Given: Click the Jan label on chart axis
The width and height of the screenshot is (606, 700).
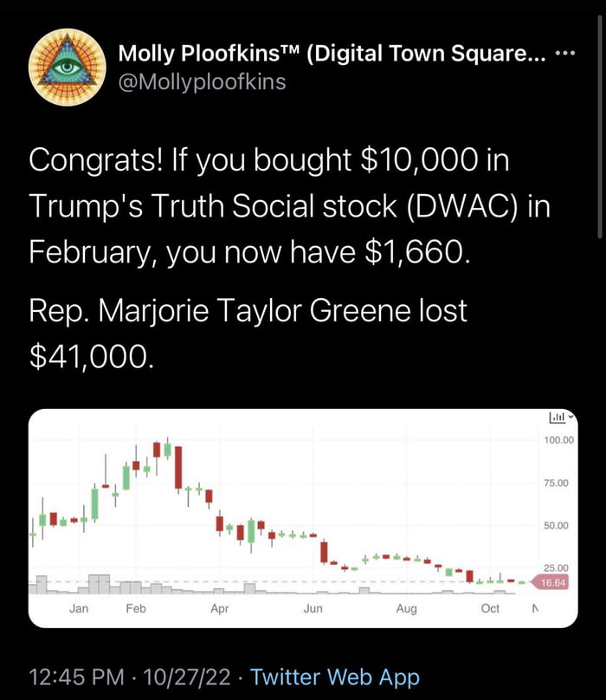Looking at the screenshot, I should [79, 609].
